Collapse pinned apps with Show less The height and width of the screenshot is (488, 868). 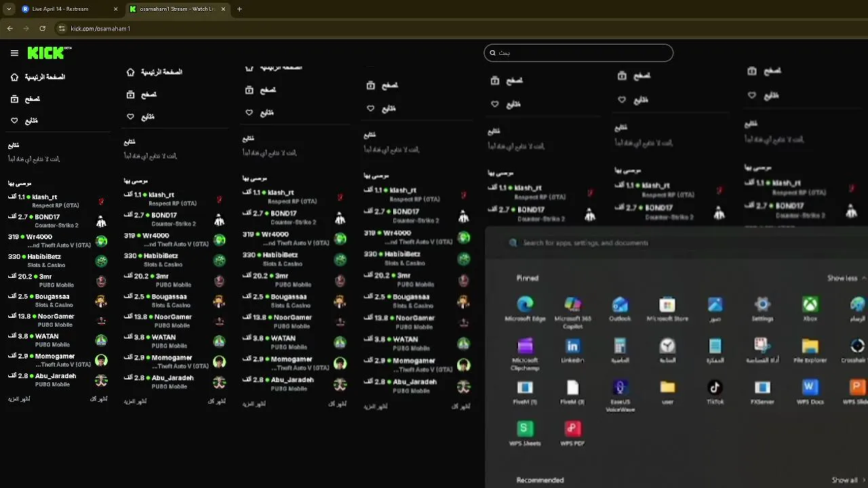point(846,278)
